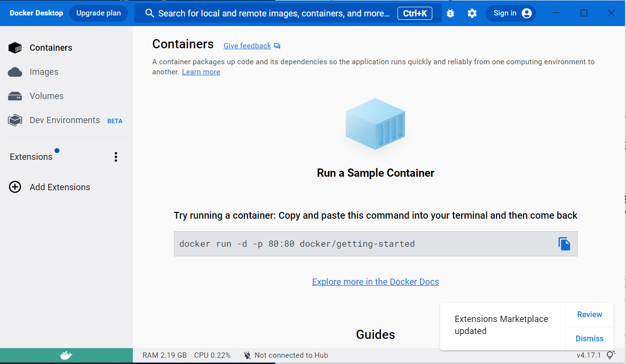Viewport: 626px width, 364px height.
Task: Open the Learn more link
Action: [201, 72]
